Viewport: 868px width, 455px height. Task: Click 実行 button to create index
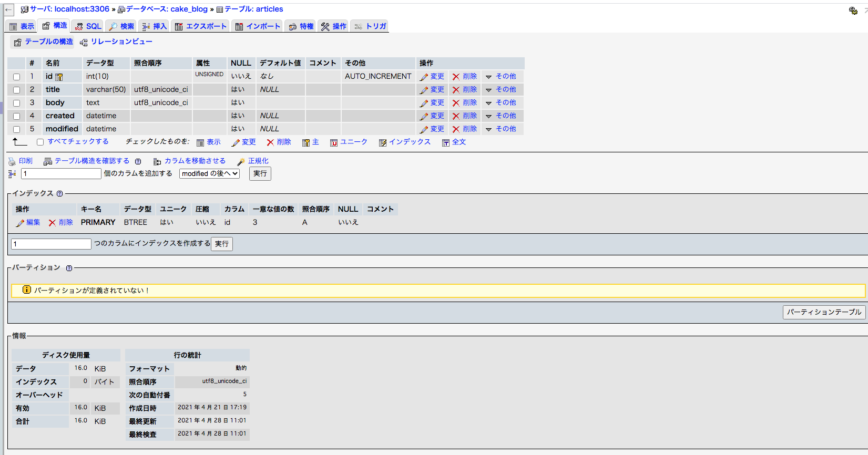point(222,244)
